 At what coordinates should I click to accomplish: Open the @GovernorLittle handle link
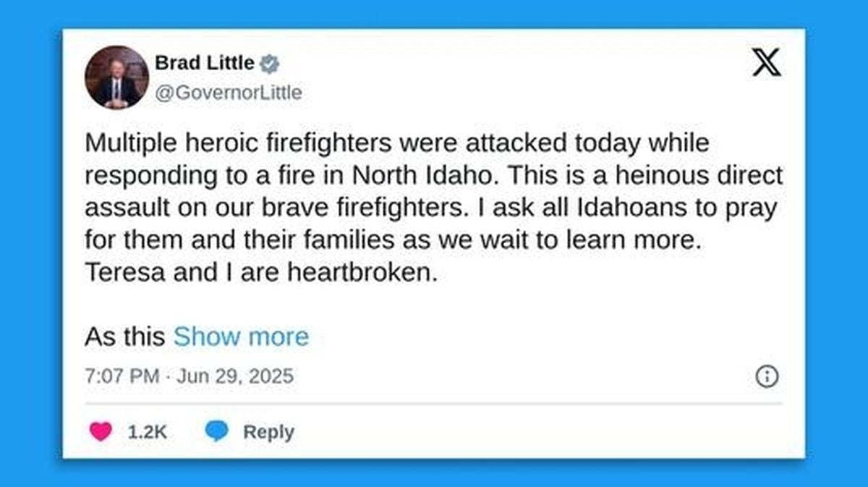click(229, 93)
